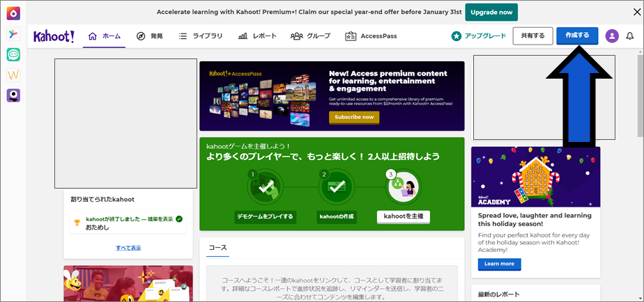The height and width of the screenshot is (302, 644).
Task: Click the kahootの作成 button
Action: pyautogui.click(x=337, y=216)
